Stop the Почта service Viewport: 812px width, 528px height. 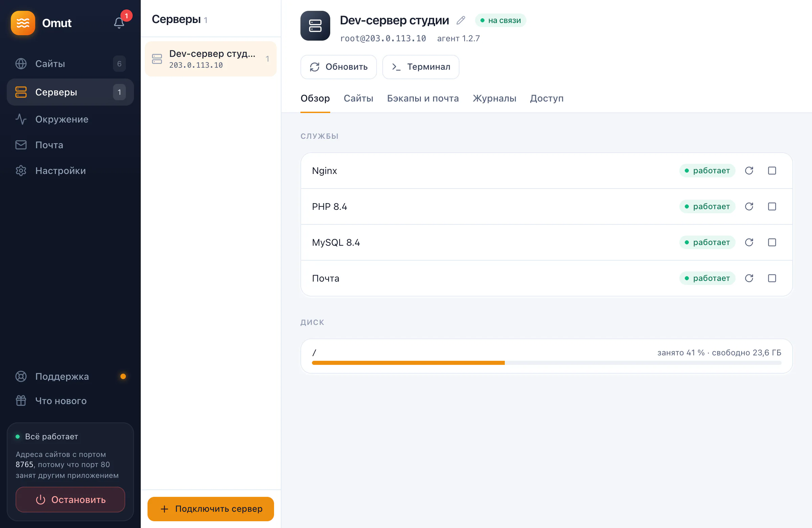(x=772, y=278)
